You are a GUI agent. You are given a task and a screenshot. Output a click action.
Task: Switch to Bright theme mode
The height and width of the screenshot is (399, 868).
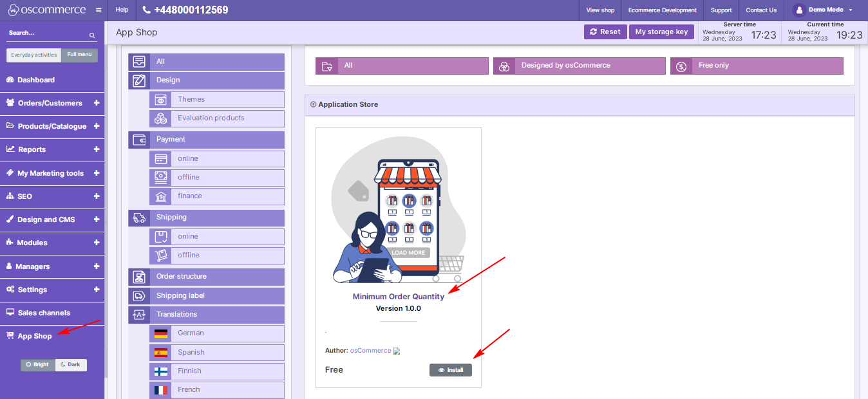[38, 365]
